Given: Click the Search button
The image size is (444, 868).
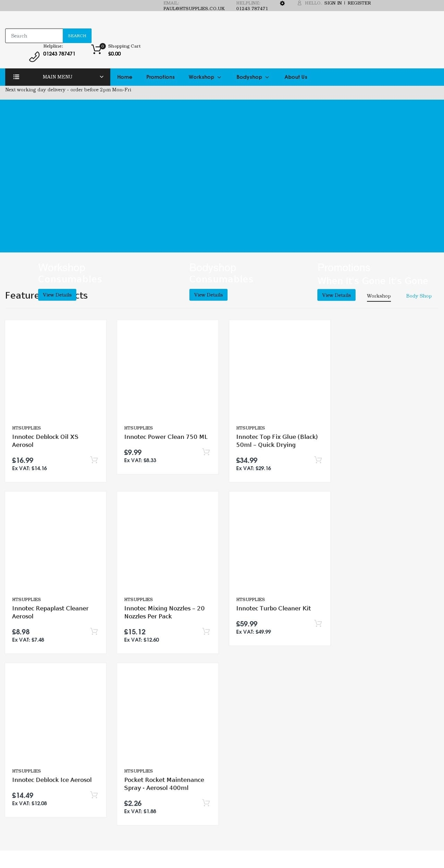Looking at the screenshot, I should [x=77, y=36].
